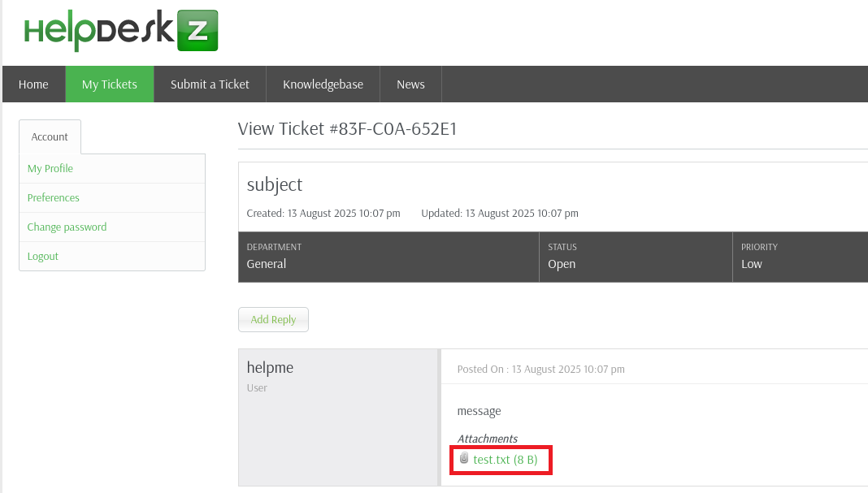
Task: Click the Department General cell
Action: pyautogui.click(x=388, y=257)
